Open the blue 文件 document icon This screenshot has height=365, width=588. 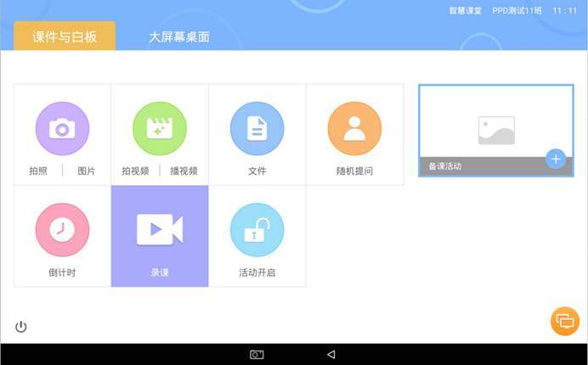pyautogui.click(x=257, y=128)
